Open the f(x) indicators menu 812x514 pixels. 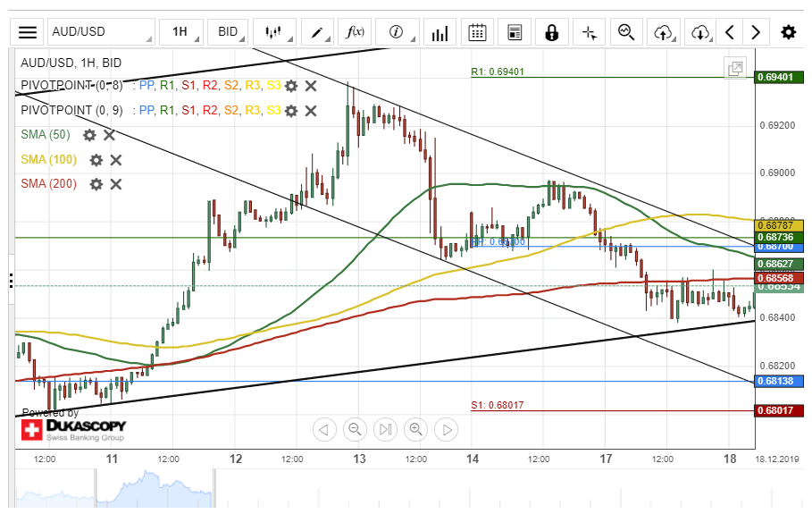click(x=355, y=32)
